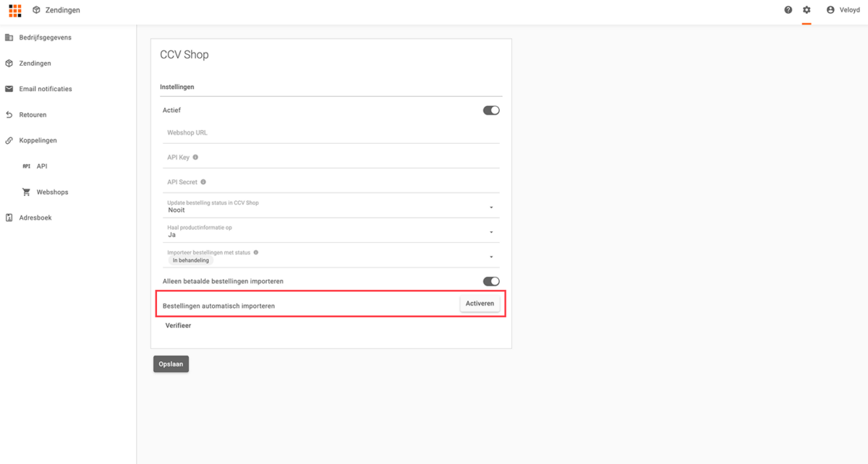The image size is (868, 464).
Task: Open Adresboek in the sidebar
Action: (35, 218)
